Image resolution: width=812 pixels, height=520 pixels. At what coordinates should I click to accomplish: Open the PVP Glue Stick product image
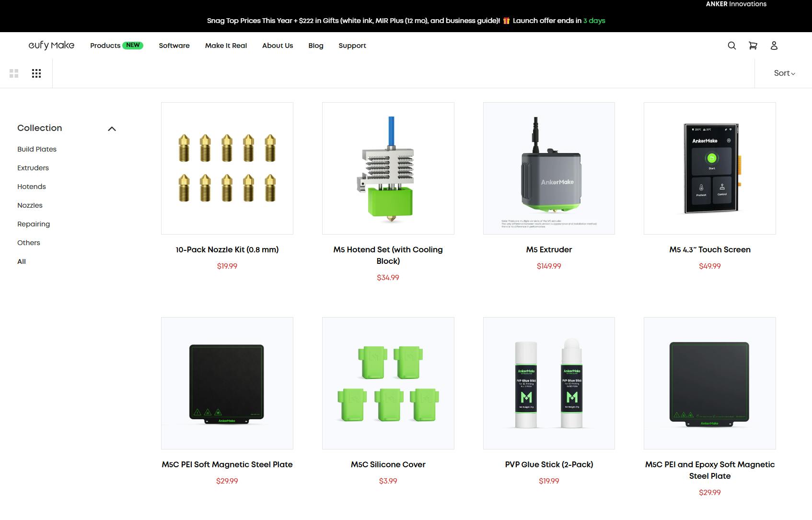[549, 383]
